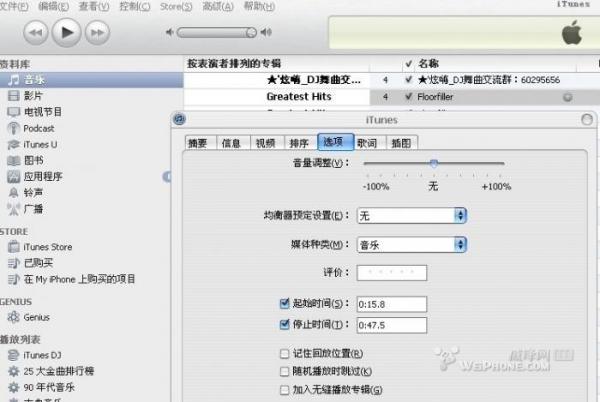The height and width of the screenshot is (402, 600).
Task: Set a star rating in 评价 field
Action: tap(391, 273)
